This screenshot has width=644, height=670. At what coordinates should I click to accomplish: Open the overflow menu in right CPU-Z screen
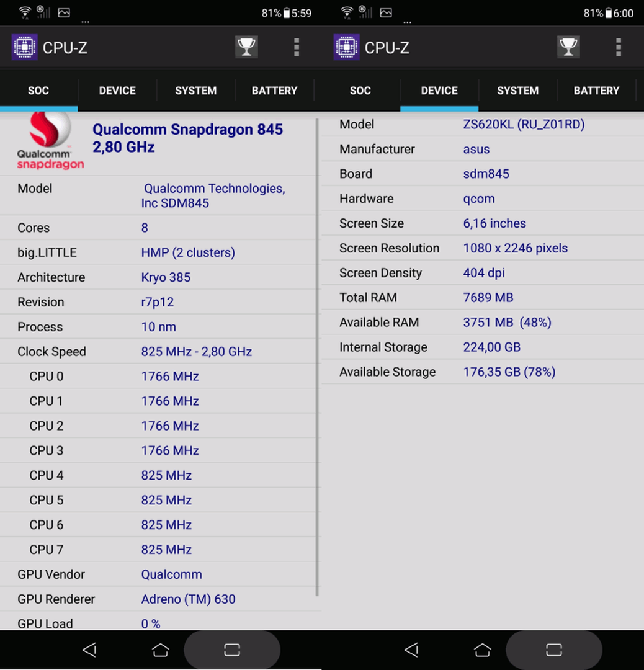(618, 47)
